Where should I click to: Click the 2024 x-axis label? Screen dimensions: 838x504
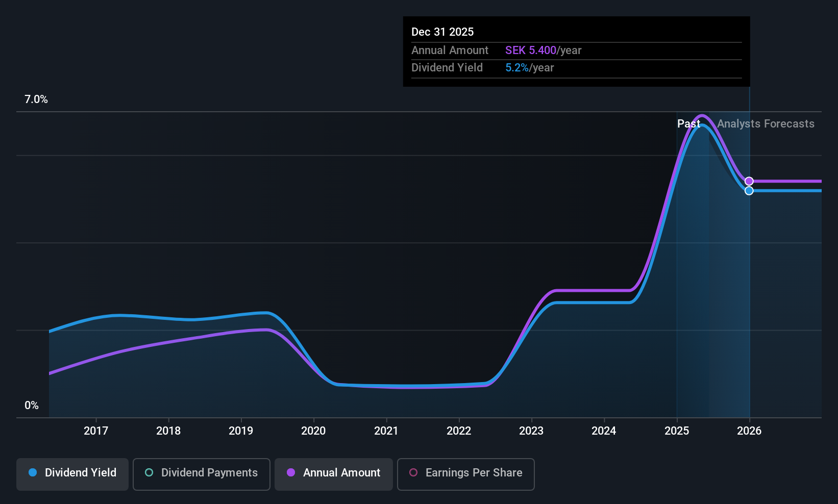click(604, 431)
